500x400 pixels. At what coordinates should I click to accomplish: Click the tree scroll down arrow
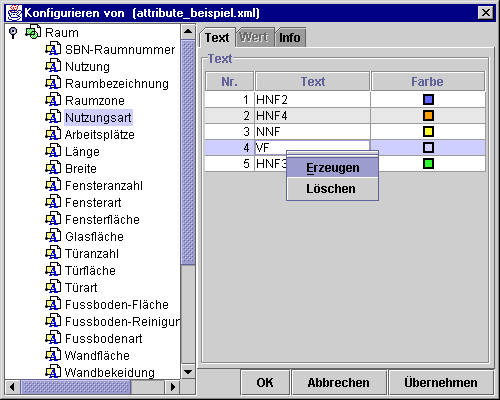pos(188,372)
